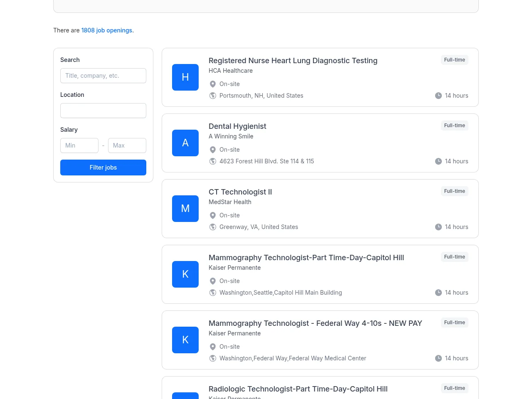Click 'Portsmouth, NH, United States' location text
The width and height of the screenshot is (532, 399).
(x=261, y=96)
